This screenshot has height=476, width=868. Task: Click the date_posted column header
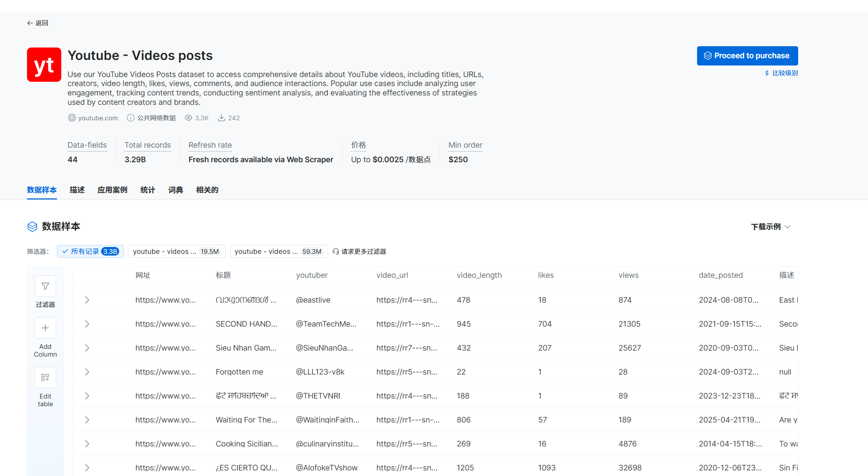[x=721, y=275]
